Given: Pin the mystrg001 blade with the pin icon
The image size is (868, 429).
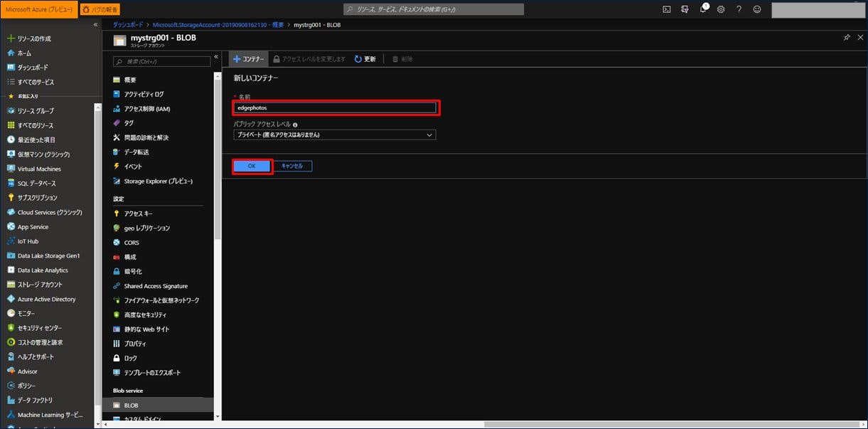Looking at the screenshot, I should click(847, 37).
